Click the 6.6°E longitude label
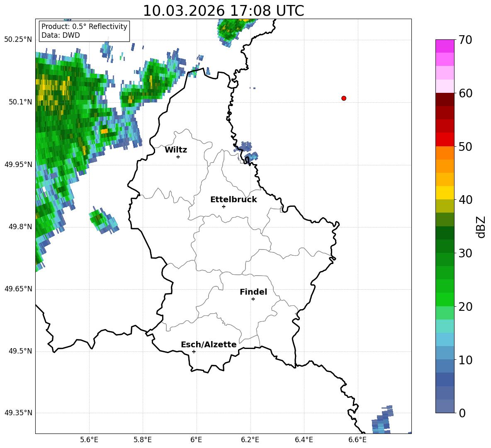 coord(357,440)
